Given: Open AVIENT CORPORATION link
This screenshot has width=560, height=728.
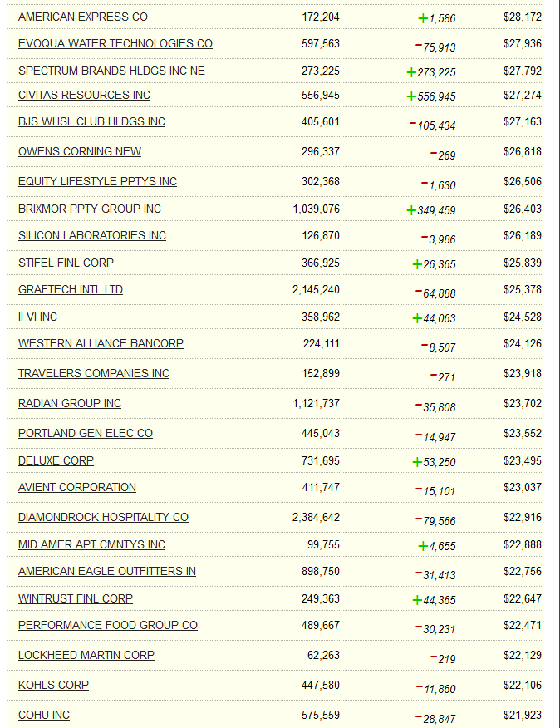Looking at the screenshot, I should point(77,488).
